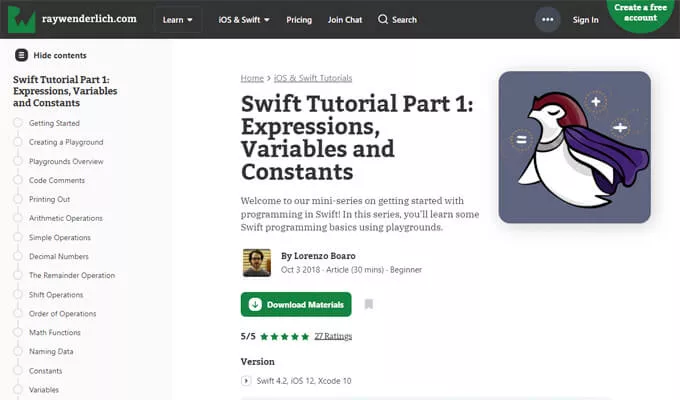The image size is (680, 400).
Task: Click the Download Materials button
Action: coord(296,305)
